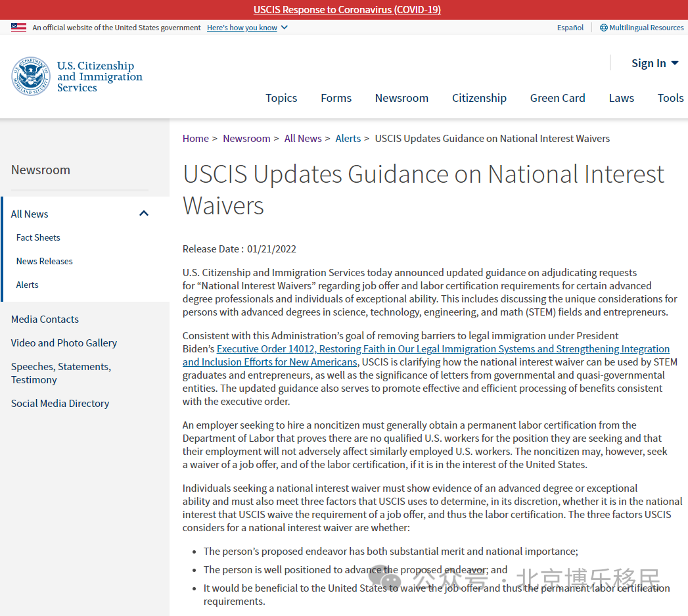
Task: Click Newsroom sidebar heading
Action: pos(41,170)
